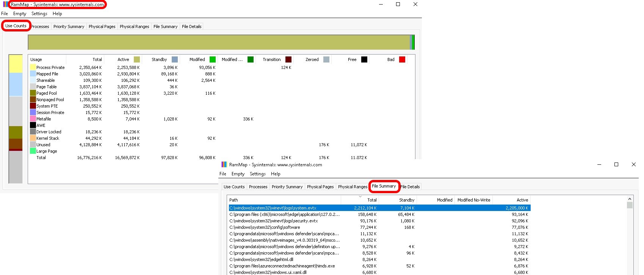Click the red Bad legend color box
Viewport: 644px width, 275px height.
(x=402, y=59)
